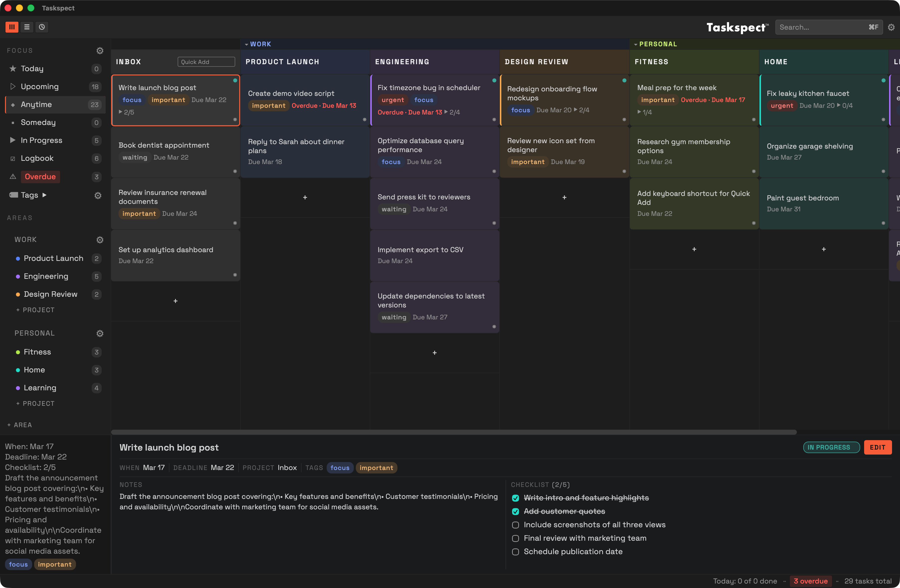Image resolution: width=900 pixels, height=588 pixels.
Task: Open settings gear next to search
Action: 891,27
